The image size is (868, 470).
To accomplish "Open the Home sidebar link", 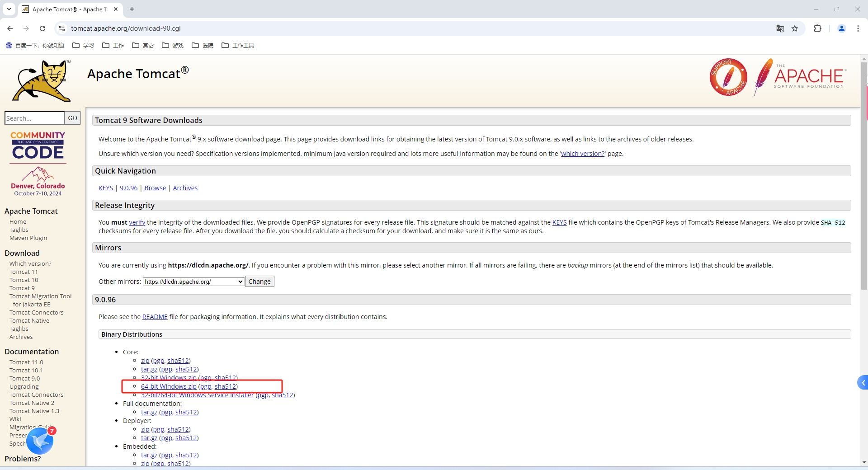I will click(x=18, y=222).
